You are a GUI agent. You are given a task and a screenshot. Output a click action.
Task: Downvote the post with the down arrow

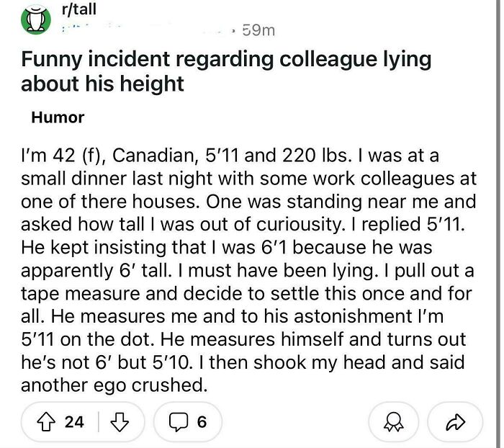[121, 422]
